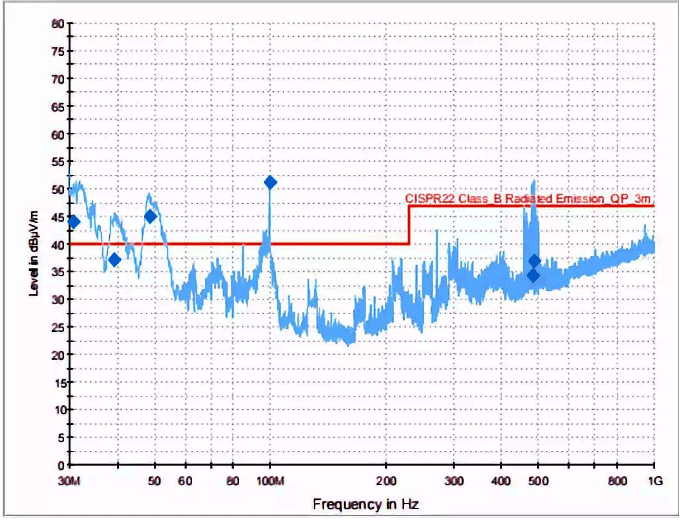The height and width of the screenshot is (520, 682).
Task: Click the 80 value on level axis
Action: pos(58,23)
